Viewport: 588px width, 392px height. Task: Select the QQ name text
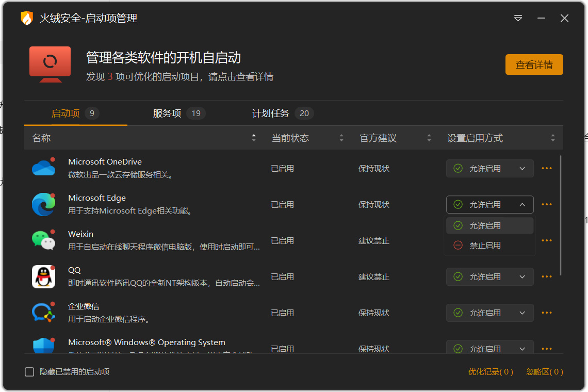(x=74, y=270)
